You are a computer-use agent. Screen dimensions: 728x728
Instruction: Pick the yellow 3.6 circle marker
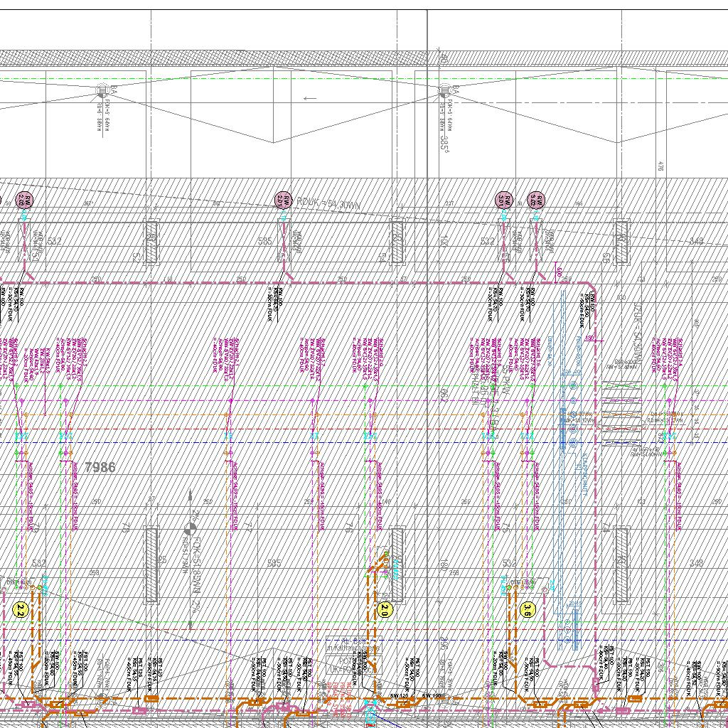click(528, 609)
